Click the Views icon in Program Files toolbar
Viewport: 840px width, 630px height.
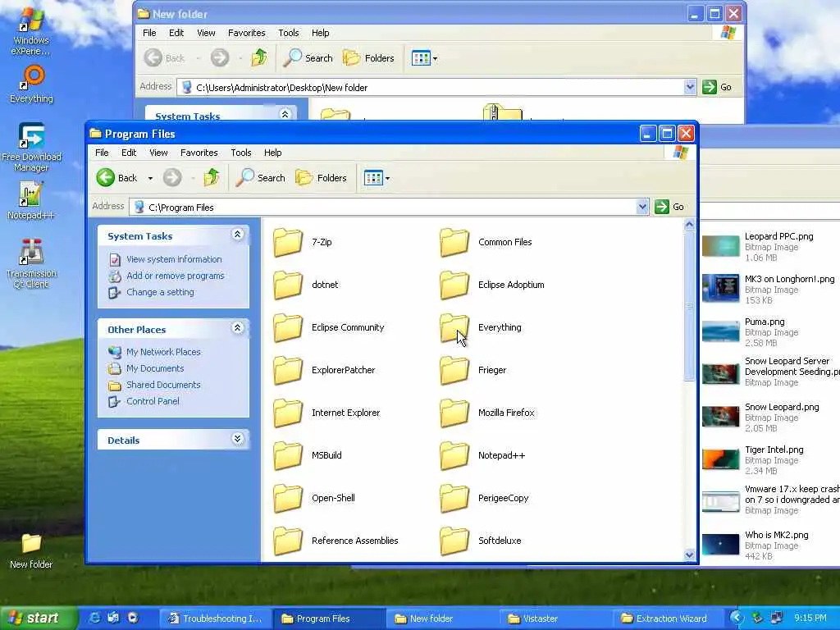pyautogui.click(x=373, y=178)
